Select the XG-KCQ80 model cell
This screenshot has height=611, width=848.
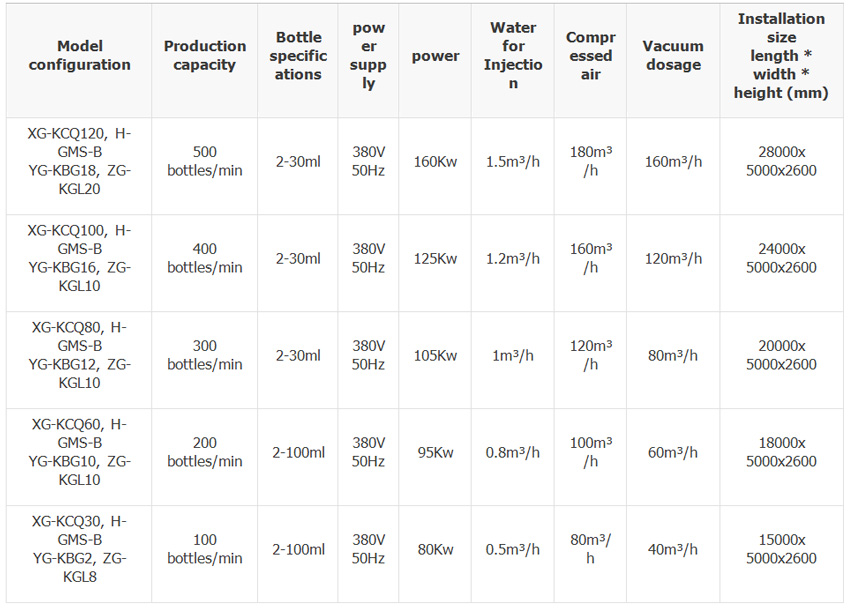[80, 356]
